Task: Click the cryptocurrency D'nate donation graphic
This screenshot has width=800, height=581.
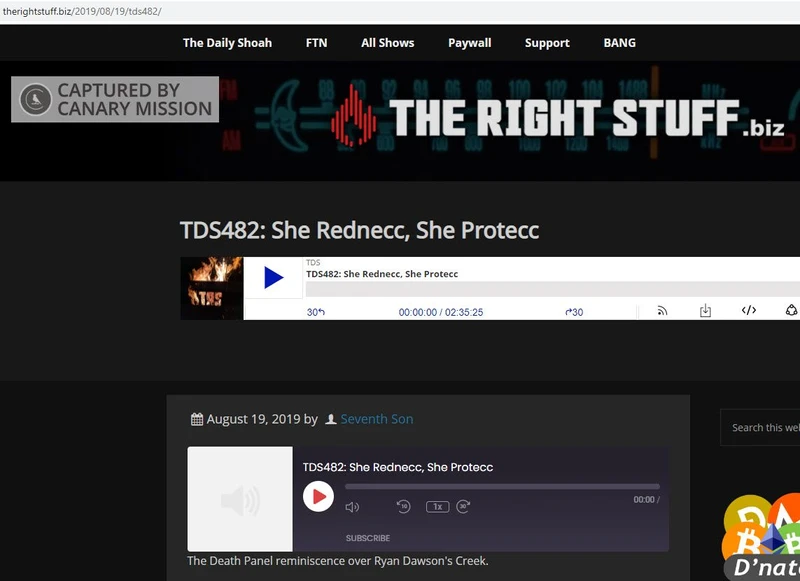Action: (x=762, y=537)
